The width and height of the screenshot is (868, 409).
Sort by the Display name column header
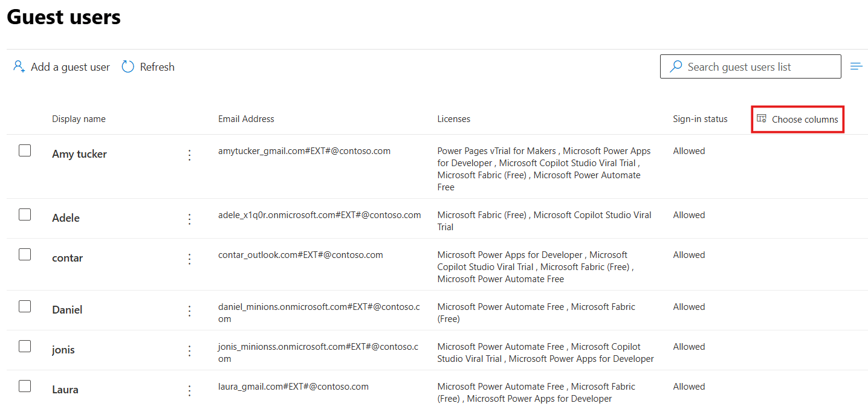79,119
